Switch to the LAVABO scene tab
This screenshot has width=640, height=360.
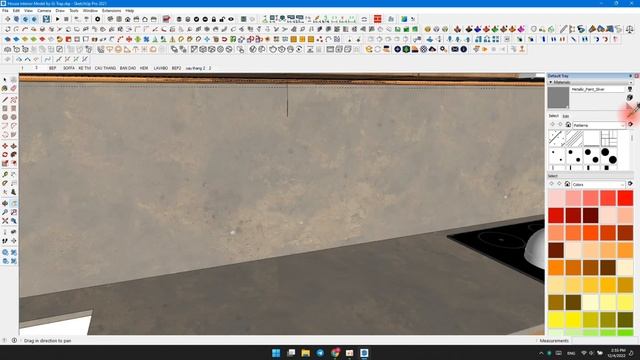pyautogui.click(x=161, y=68)
